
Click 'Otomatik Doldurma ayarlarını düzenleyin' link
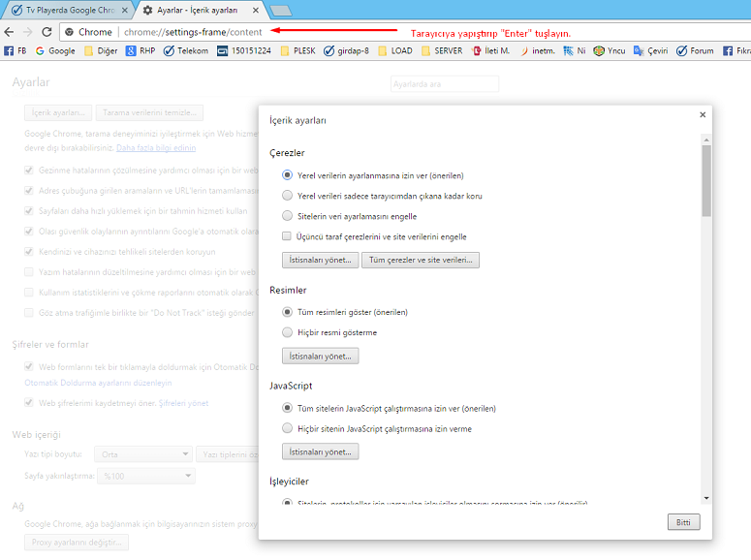pyautogui.click(x=98, y=383)
